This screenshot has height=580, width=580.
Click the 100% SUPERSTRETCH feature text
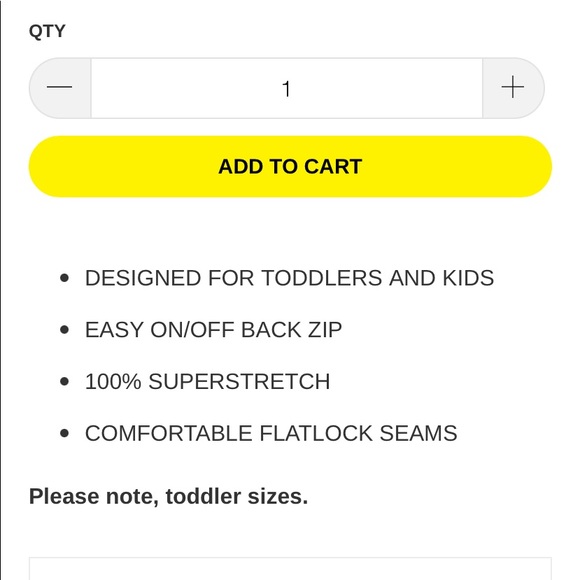coord(208,381)
